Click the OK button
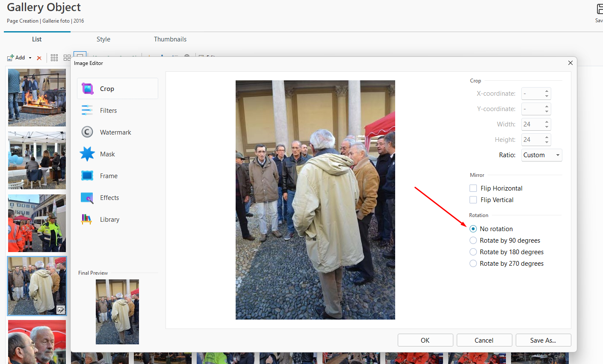This screenshot has height=364, width=603. [425, 341]
